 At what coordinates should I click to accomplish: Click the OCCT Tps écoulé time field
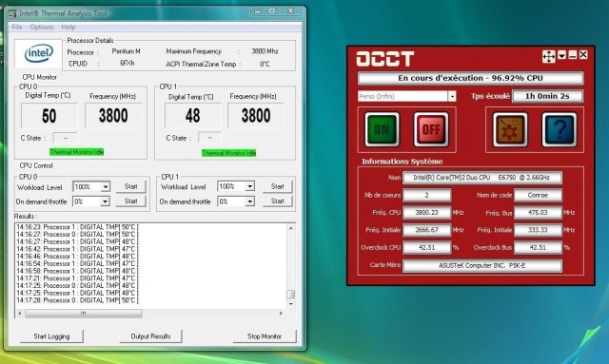pos(548,96)
